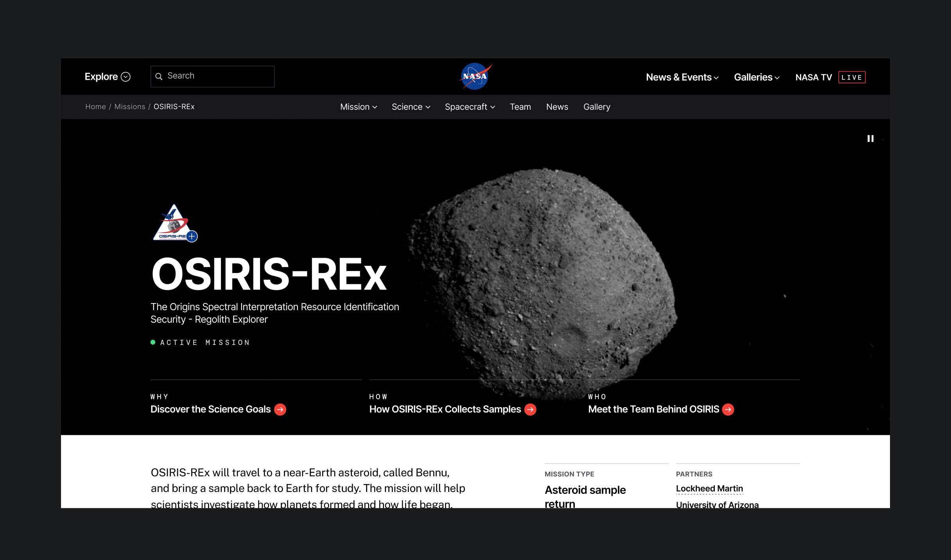Image resolution: width=951 pixels, height=560 pixels.
Task: Expand the News & Events dropdown
Action: [682, 77]
